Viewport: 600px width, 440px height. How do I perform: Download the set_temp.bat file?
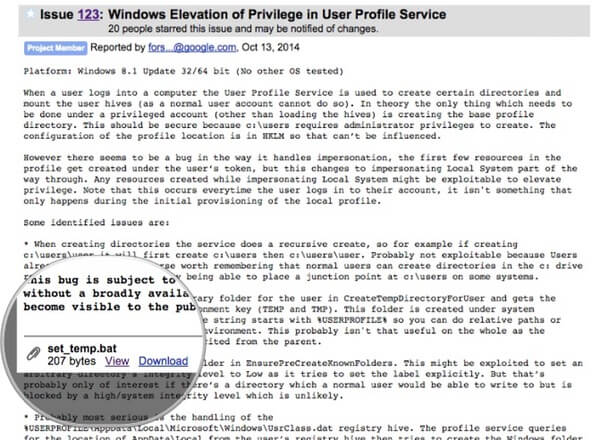tap(163, 361)
